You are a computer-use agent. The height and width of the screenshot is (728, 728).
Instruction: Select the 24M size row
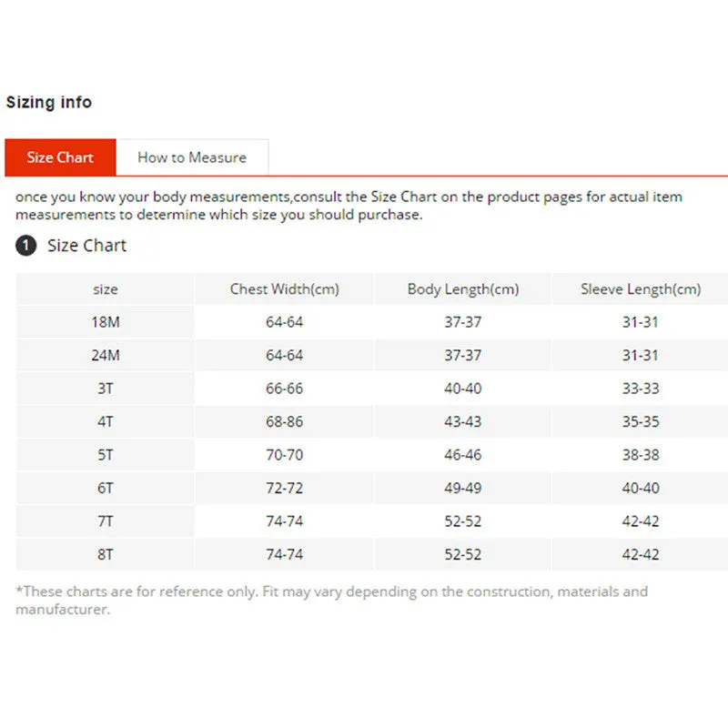(372, 355)
